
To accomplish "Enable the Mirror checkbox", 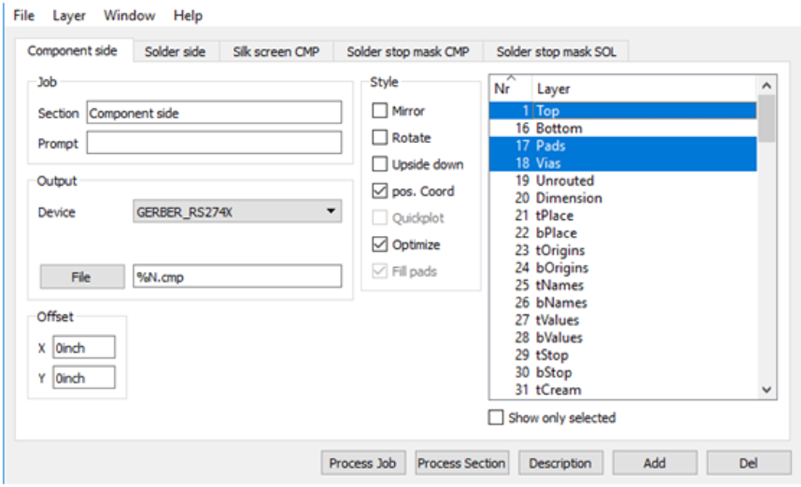I will (380, 111).
